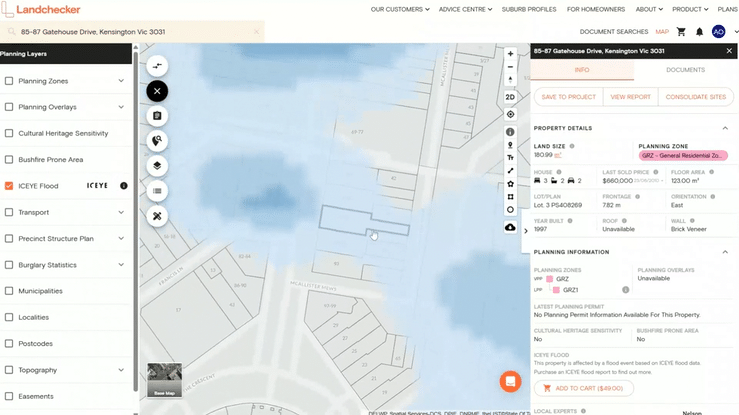Tick the Cultural Heritage Sensitivity checkbox
The width and height of the screenshot is (739, 415).
pos(9,133)
